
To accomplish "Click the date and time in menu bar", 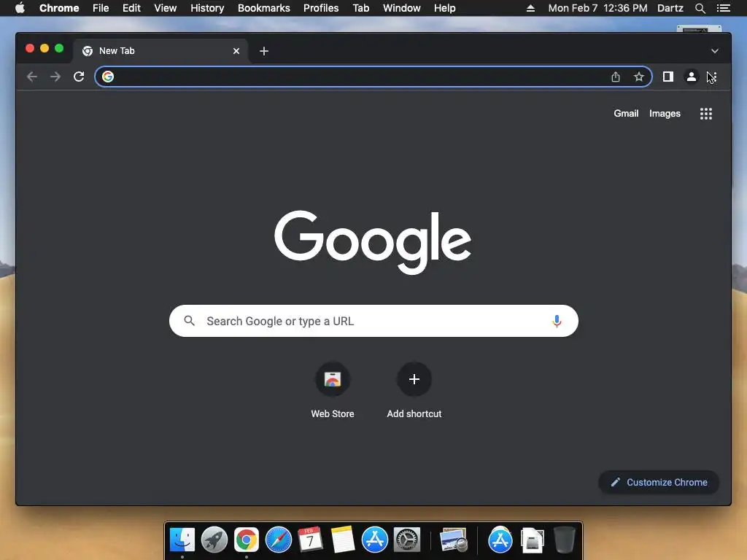I will coord(598,8).
